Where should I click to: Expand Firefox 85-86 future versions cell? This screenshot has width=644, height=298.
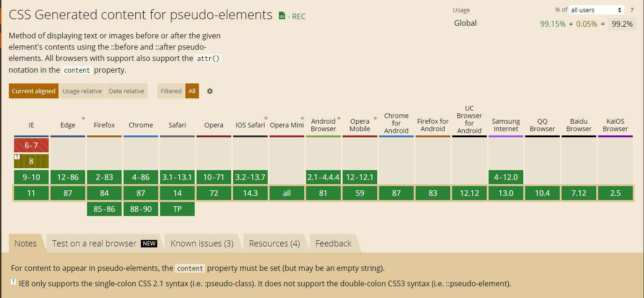point(104,209)
